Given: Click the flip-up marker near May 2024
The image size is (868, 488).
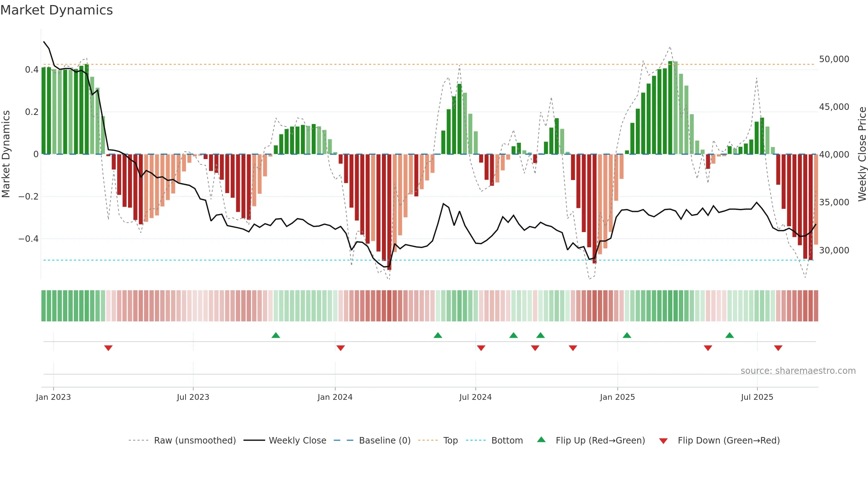Looking at the screenshot, I should (438, 335).
